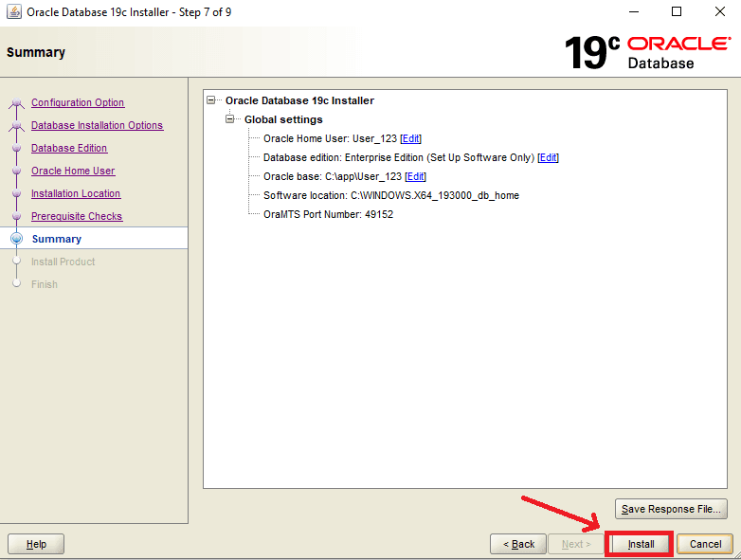Click the Java installer icon in title bar
The height and width of the screenshot is (560, 741).
coord(14,12)
